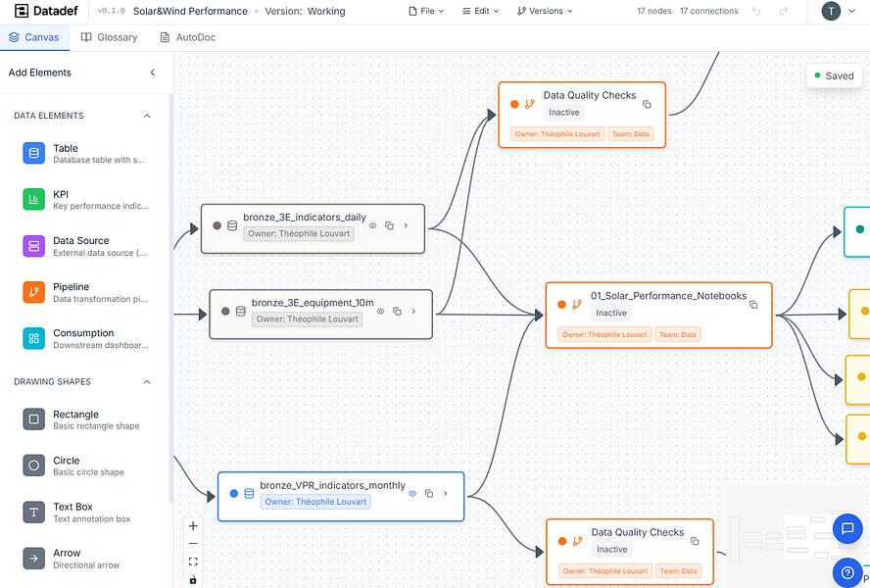
Task: Pick the Pipeline element icon
Action: tap(34, 292)
